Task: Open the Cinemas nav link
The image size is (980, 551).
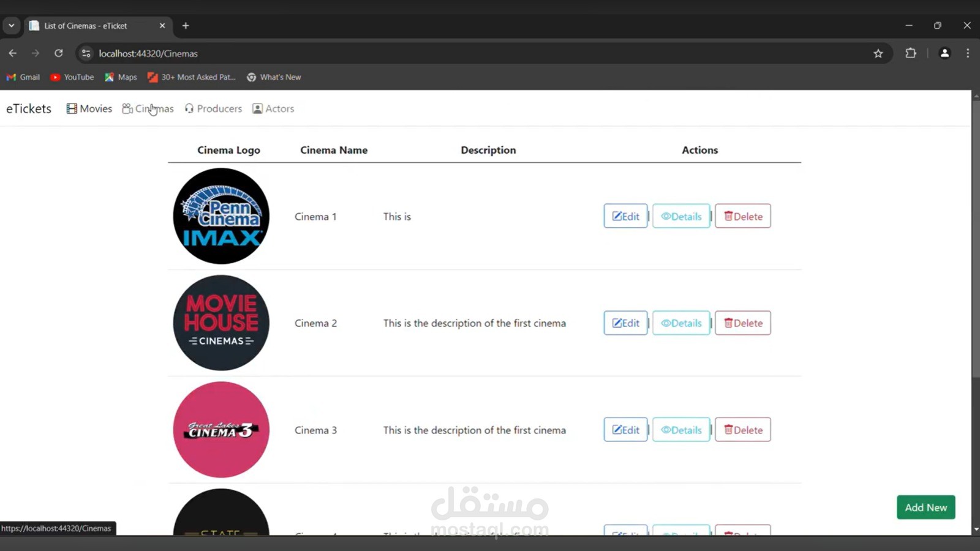Action: [148, 108]
